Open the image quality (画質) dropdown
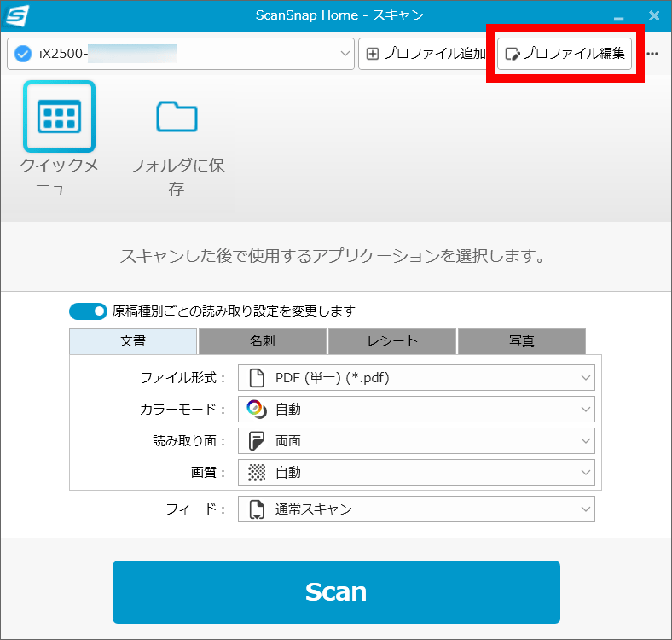672x640 pixels. 416,472
